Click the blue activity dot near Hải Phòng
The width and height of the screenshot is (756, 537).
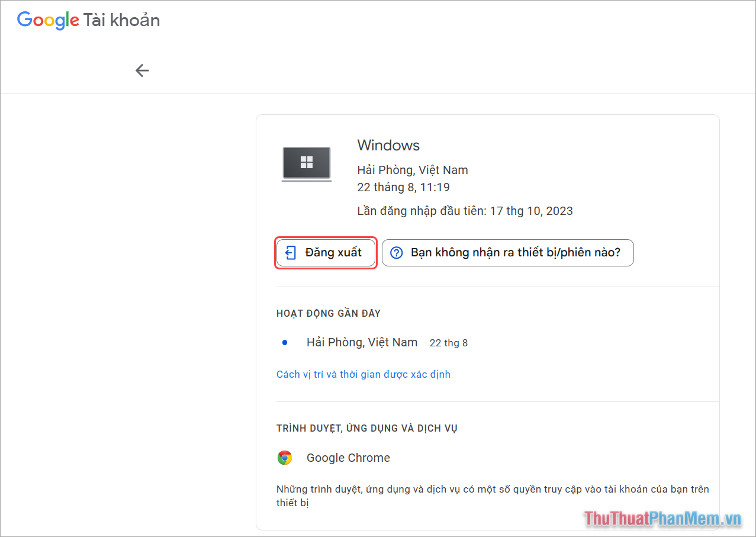(x=285, y=342)
